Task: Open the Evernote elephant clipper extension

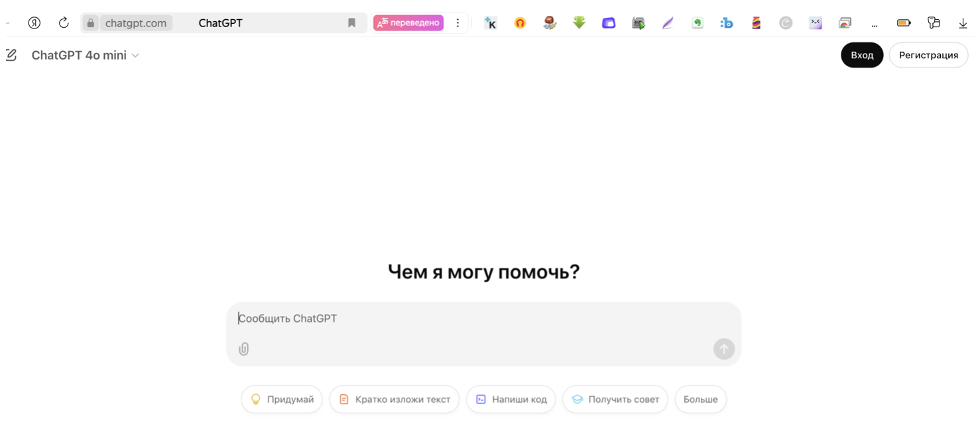Action: click(x=698, y=23)
